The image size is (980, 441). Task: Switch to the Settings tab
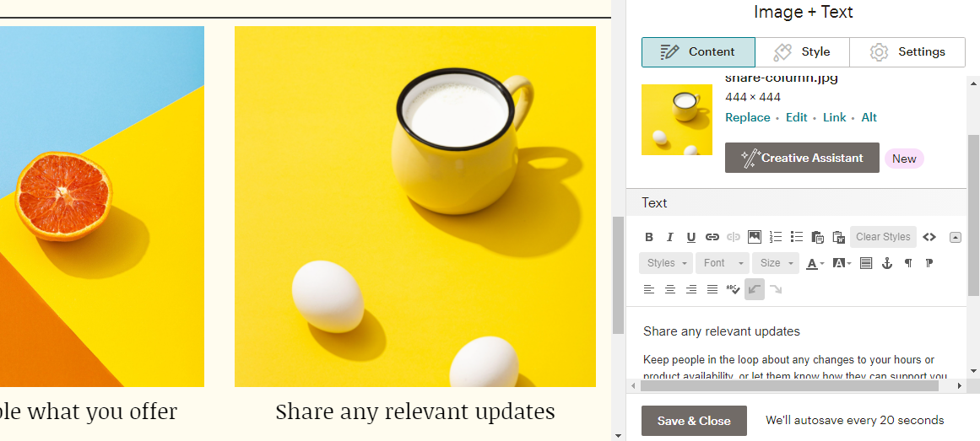coord(907,51)
